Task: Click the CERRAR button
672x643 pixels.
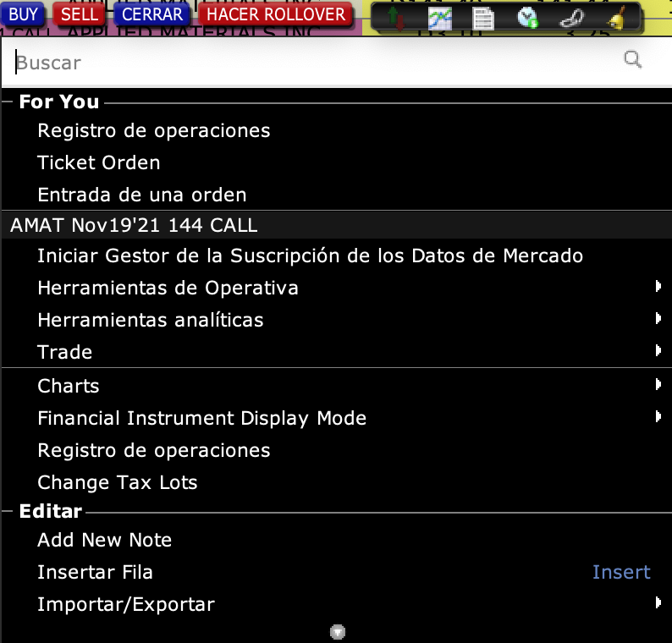Action: 151,14
